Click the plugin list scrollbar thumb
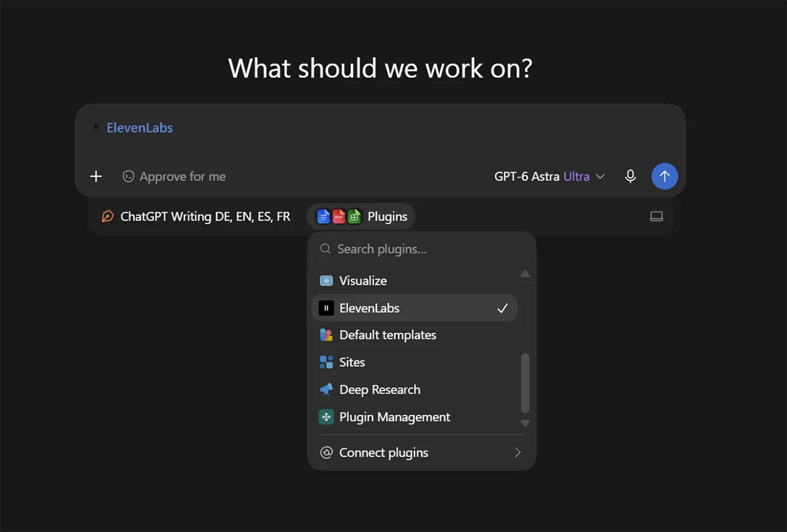The width and height of the screenshot is (787, 532). point(525,382)
